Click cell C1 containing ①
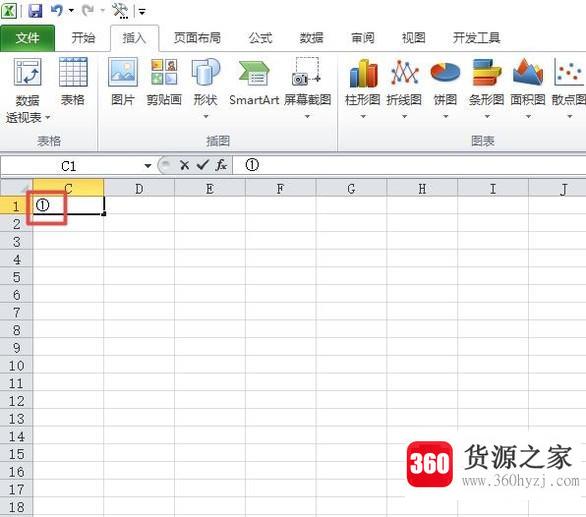 [x=68, y=205]
